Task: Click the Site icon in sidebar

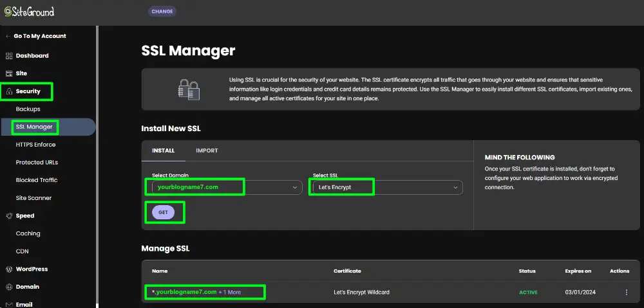Action: coord(9,74)
